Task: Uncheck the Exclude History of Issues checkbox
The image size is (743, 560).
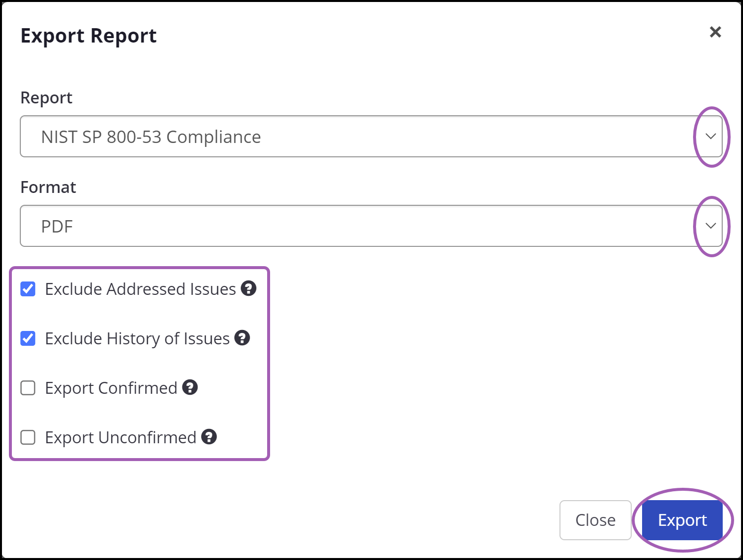Action: (28, 338)
